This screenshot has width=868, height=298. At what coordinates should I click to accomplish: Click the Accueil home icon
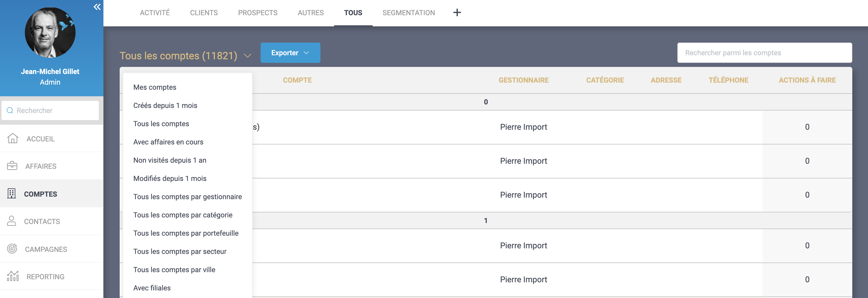pos(13,138)
